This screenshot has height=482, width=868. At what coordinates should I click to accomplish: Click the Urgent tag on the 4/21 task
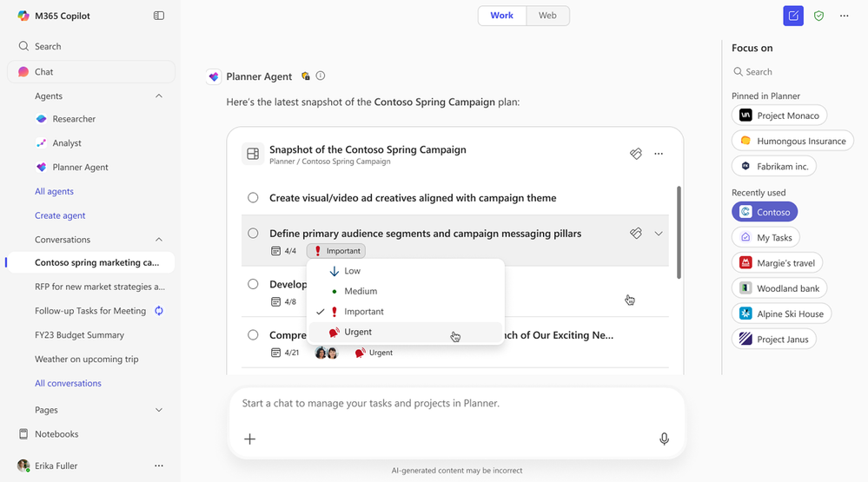click(x=374, y=353)
